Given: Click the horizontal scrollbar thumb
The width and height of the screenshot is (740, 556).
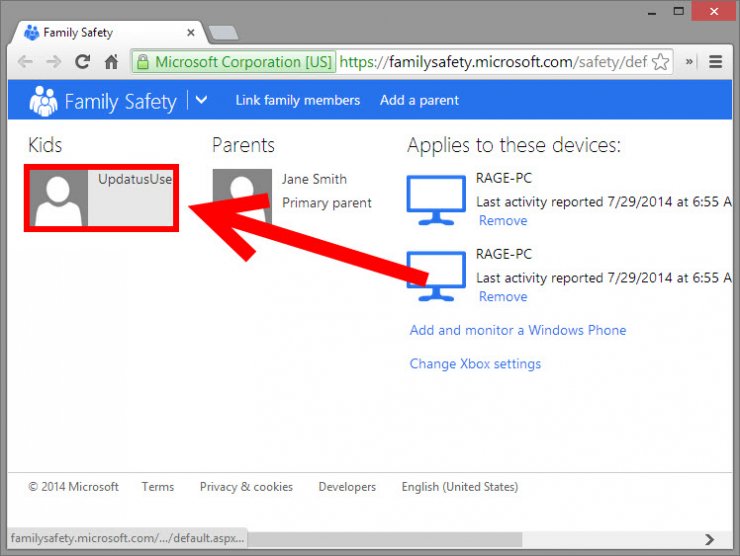Looking at the screenshot, I should [x=385, y=539].
